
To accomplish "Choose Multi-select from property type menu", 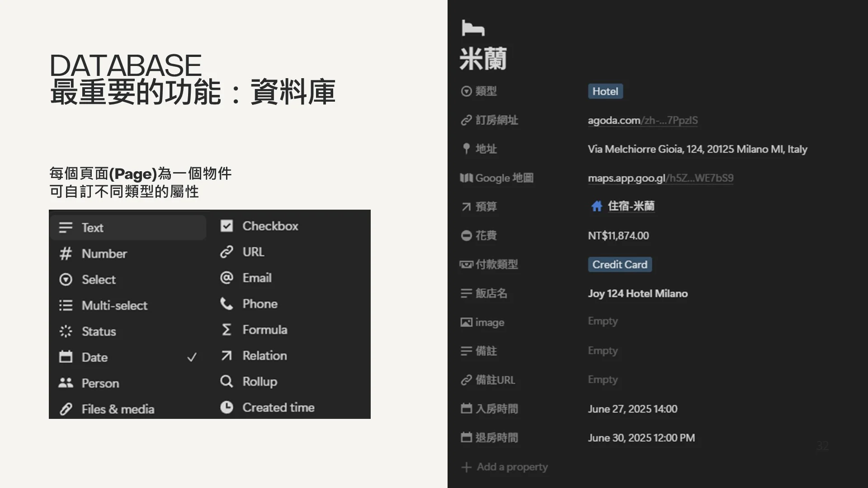I will pos(114,305).
